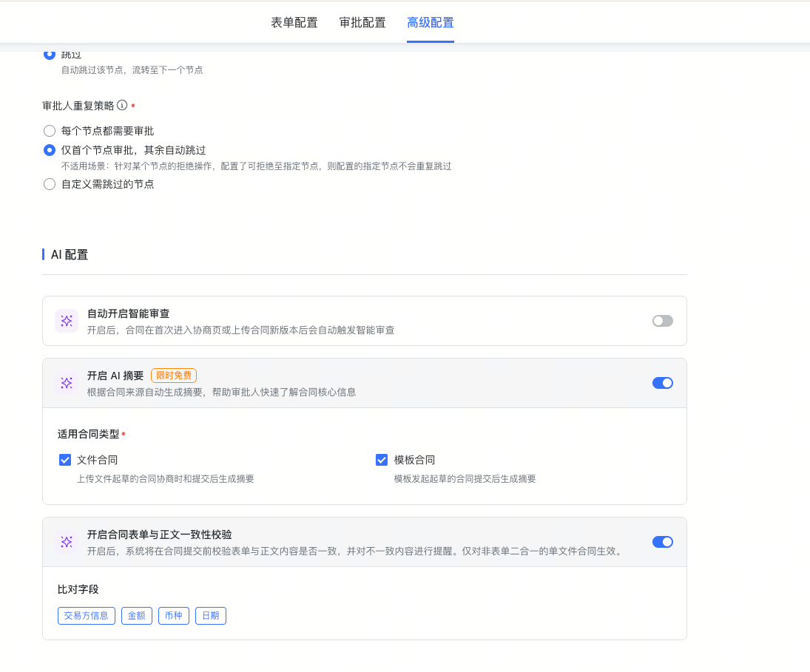Click the 比对字段 label
The height and width of the screenshot is (672, 810).
coord(78,589)
